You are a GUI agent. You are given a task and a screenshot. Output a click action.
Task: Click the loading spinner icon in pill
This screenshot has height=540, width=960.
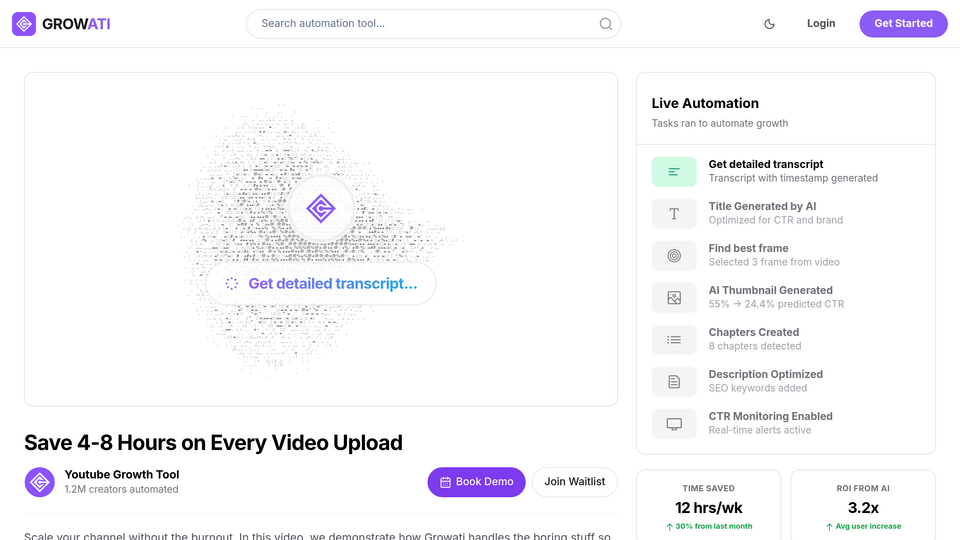click(231, 283)
